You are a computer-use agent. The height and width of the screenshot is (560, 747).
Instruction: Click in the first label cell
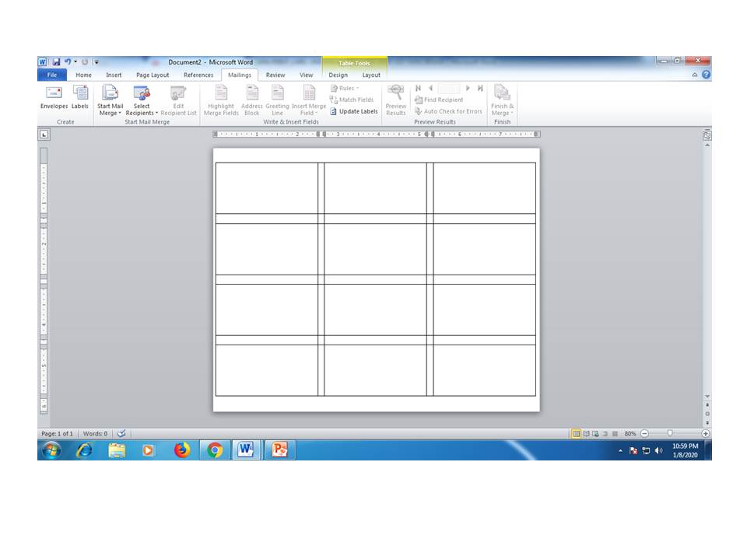pos(267,188)
